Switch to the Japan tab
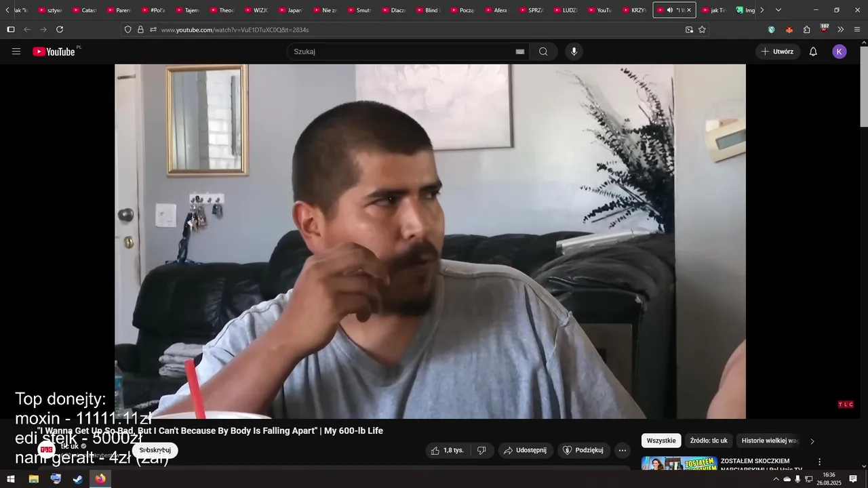This screenshot has width=868, height=488. pos(290,10)
